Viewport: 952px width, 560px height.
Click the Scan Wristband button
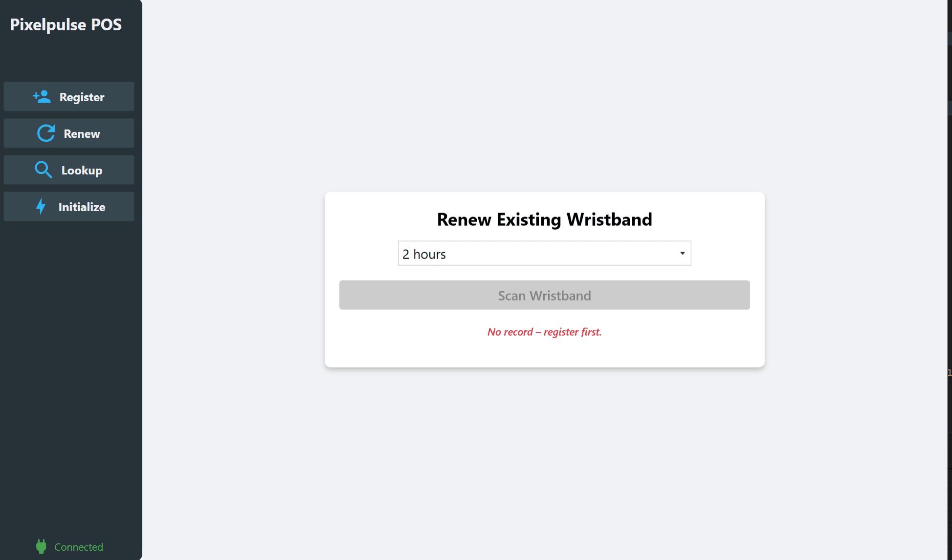click(x=544, y=295)
